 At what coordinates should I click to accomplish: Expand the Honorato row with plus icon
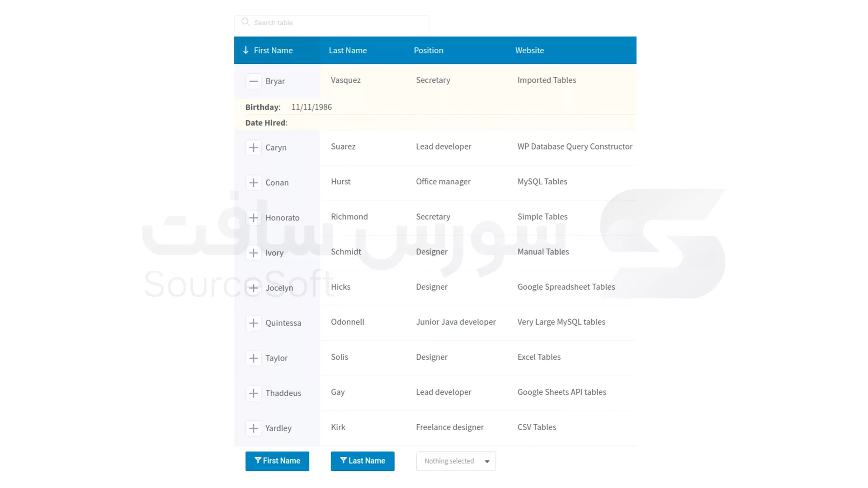tap(253, 218)
